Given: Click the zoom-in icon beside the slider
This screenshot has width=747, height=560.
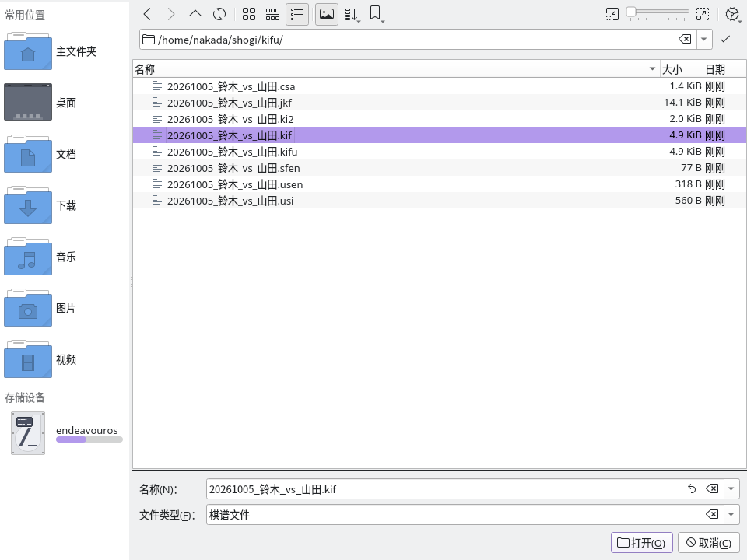Looking at the screenshot, I should [703, 14].
